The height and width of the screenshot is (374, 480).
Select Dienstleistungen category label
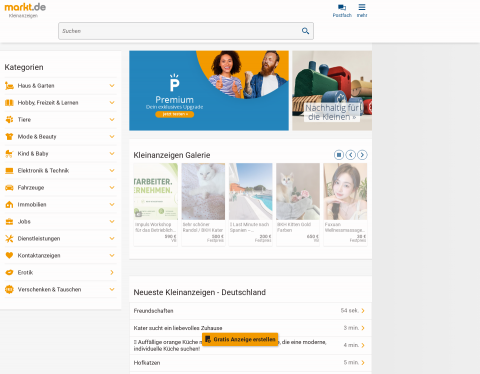[x=39, y=239]
